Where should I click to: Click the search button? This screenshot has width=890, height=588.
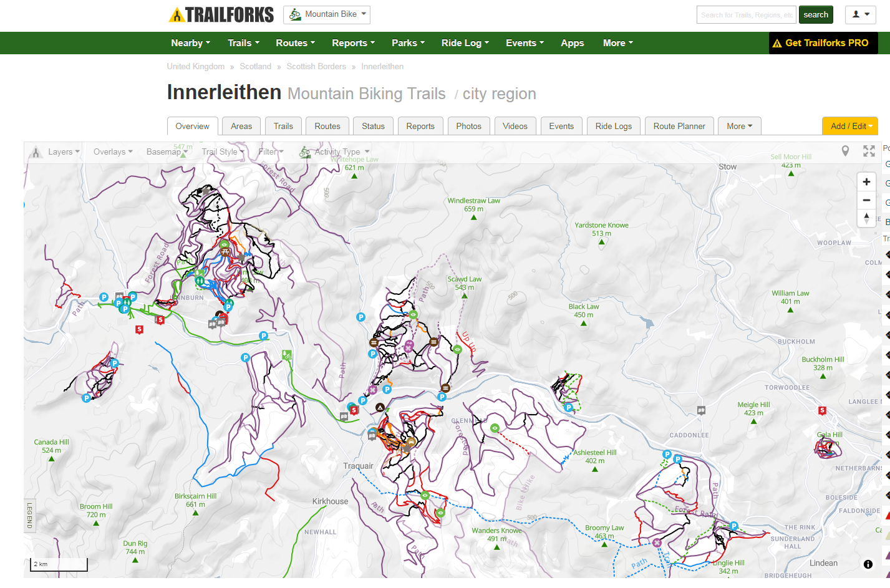pos(816,15)
